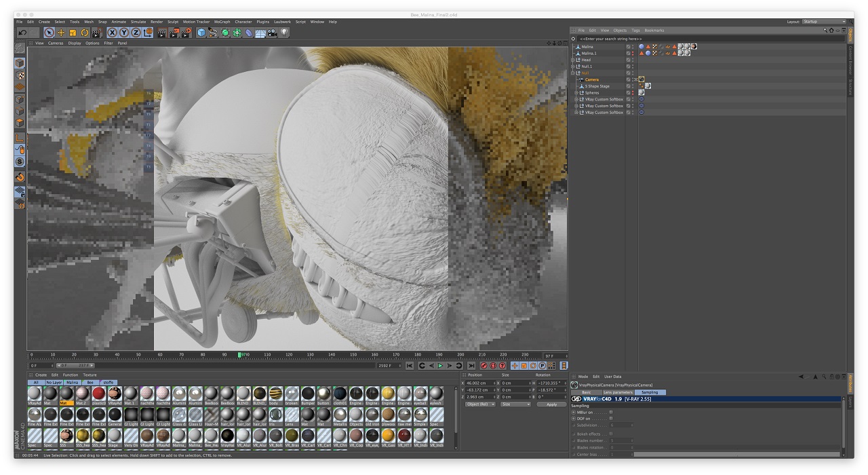868x475 pixels.
Task: Add a light with the bulb icon
Action: [284, 33]
